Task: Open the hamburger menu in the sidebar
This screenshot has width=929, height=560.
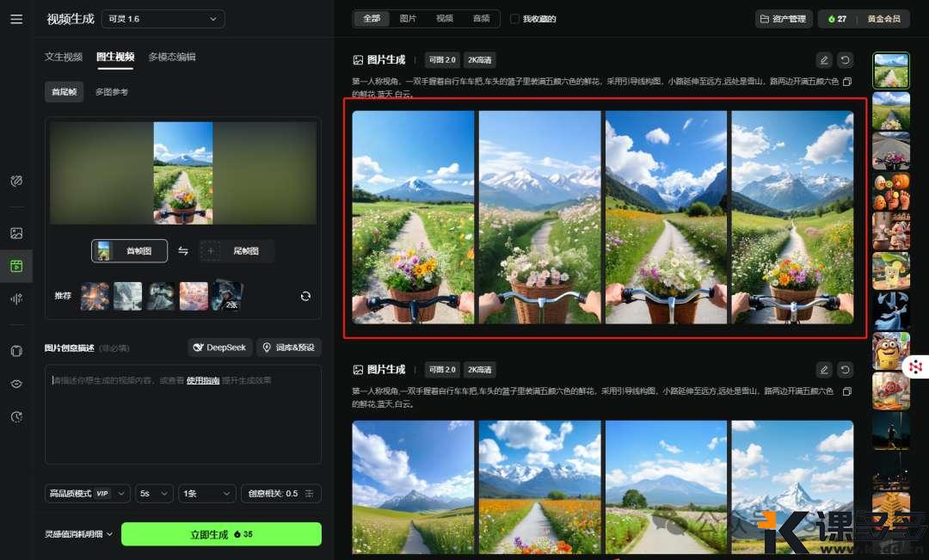Action: pos(16,19)
